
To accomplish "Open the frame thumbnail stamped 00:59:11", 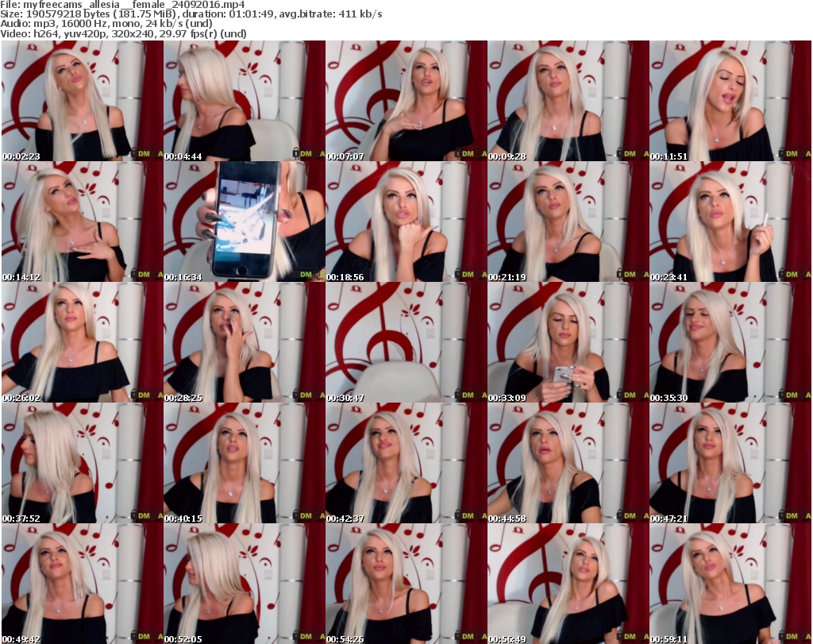I will click(x=730, y=584).
